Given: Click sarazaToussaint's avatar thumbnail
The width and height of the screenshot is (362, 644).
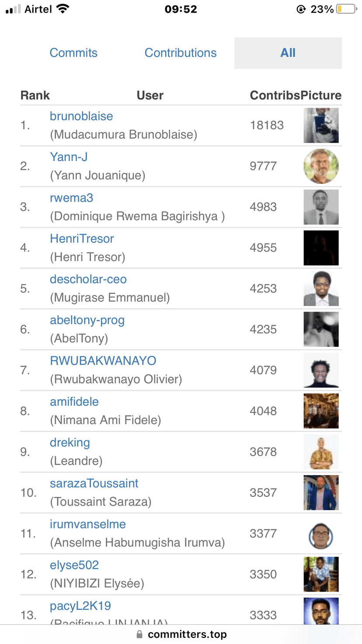Looking at the screenshot, I should click(321, 493).
